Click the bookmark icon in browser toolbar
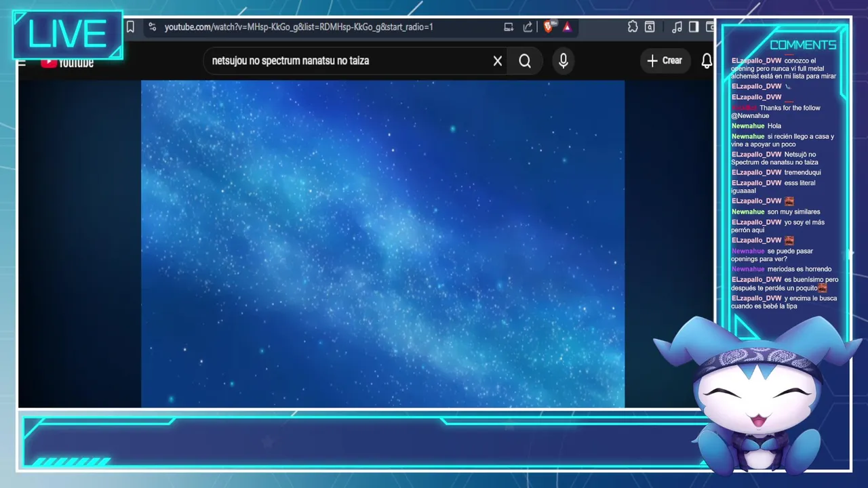 (130, 27)
